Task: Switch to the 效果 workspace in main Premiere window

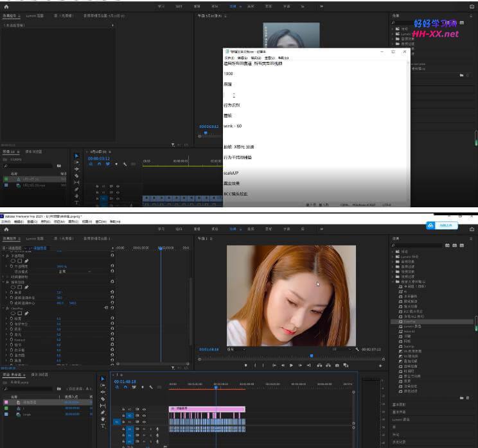Action: coord(233,229)
